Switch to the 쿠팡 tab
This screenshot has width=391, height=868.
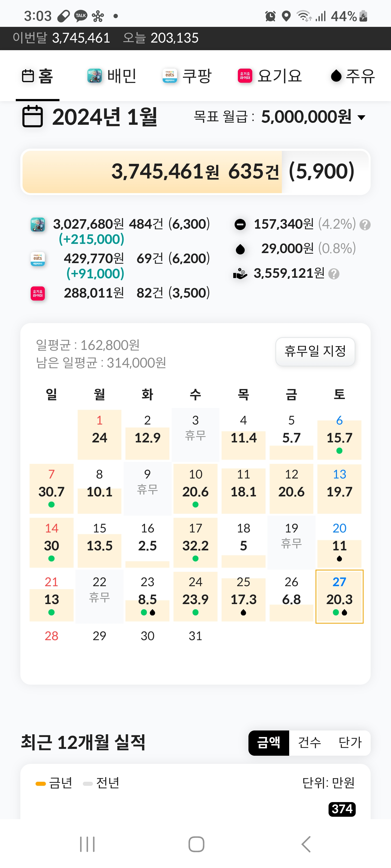coord(187,76)
